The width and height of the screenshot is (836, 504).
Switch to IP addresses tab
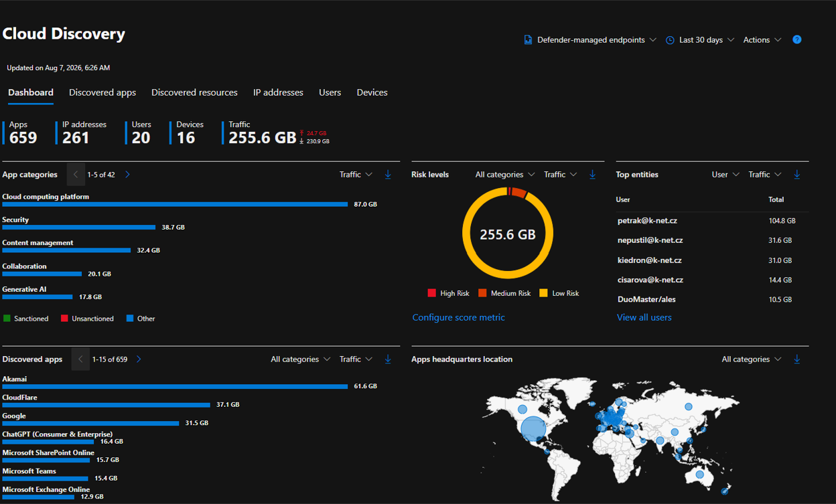point(278,92)
